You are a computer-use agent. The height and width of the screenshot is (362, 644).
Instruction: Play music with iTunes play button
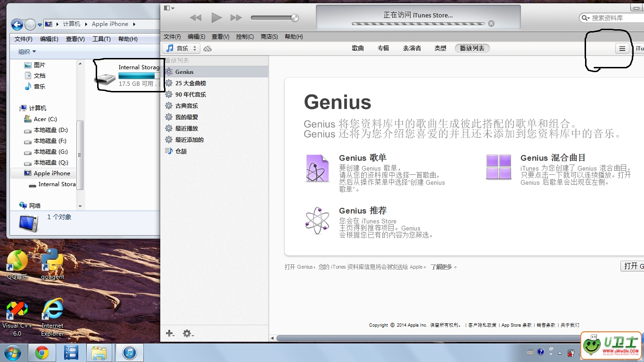click(x=216, y=18)
